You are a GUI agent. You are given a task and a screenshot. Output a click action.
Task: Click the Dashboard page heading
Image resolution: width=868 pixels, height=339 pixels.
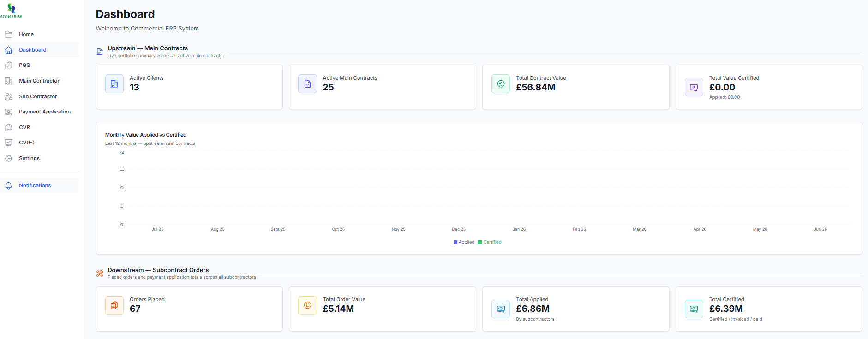125,14
